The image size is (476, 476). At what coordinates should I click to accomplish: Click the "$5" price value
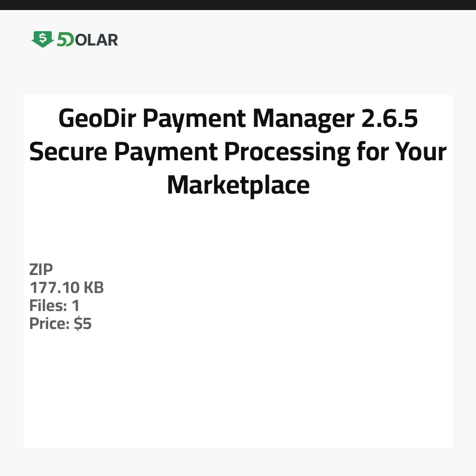83,324
